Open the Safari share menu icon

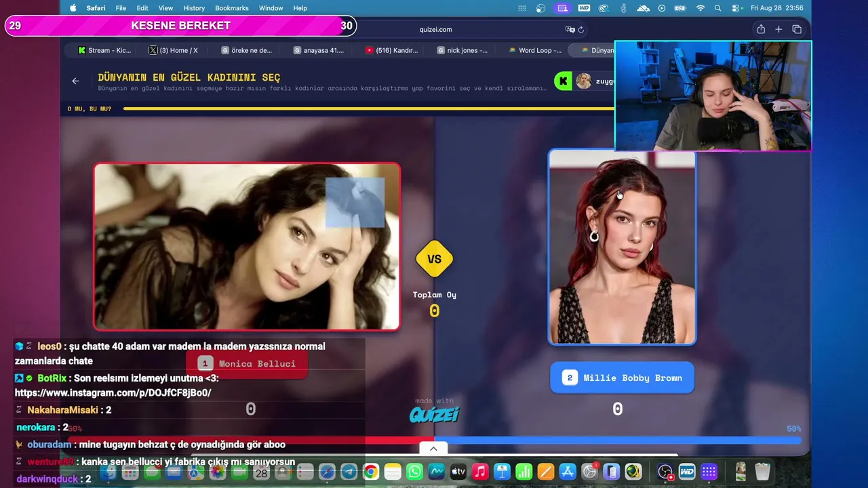pyautogui.click(x=761, y=29)
